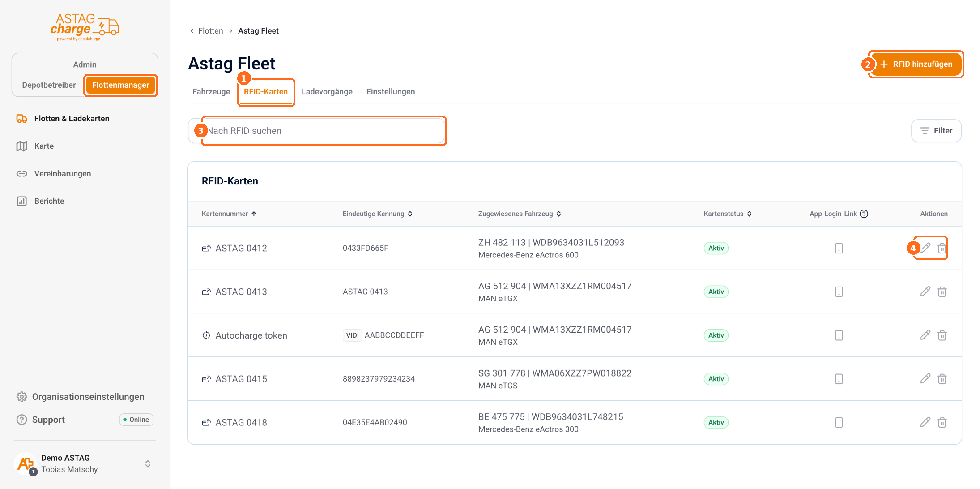This screenshot has width=980, height=489.
Task: Show help for App-Login-Link column
Action: [x=864, y=214]
